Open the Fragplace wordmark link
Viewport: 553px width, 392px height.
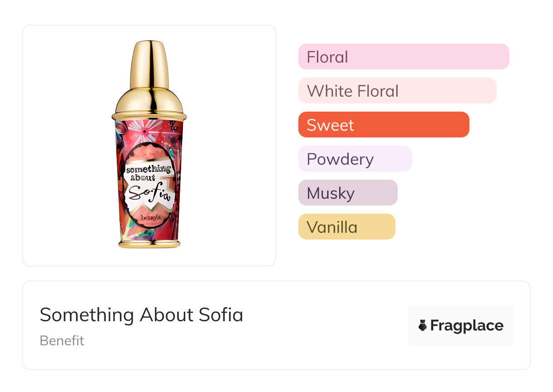point(467,325)
